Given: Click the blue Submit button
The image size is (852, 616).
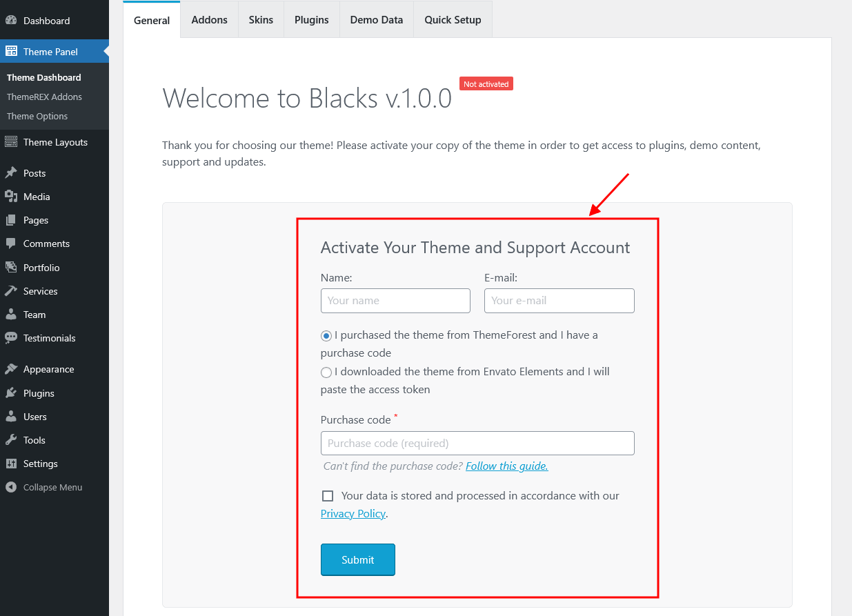Looking at the screenshot, I should tap(358, 559).
